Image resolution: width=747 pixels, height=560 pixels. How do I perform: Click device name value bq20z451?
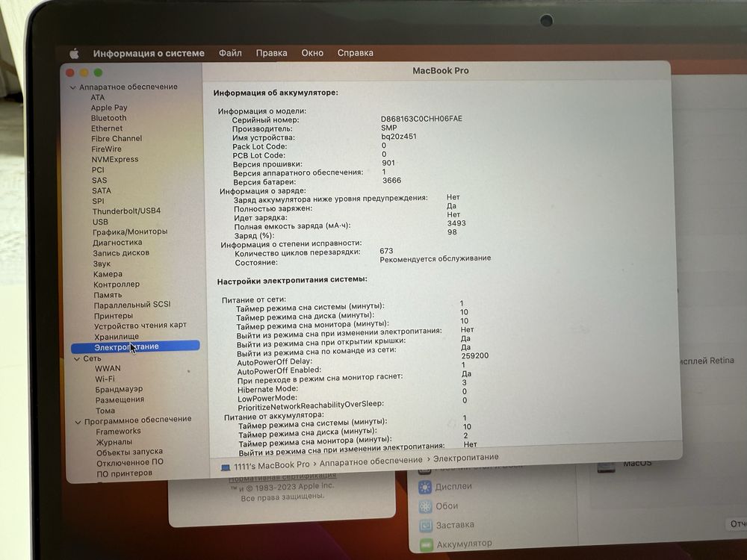pyautogui.click(x=399, y=137)
